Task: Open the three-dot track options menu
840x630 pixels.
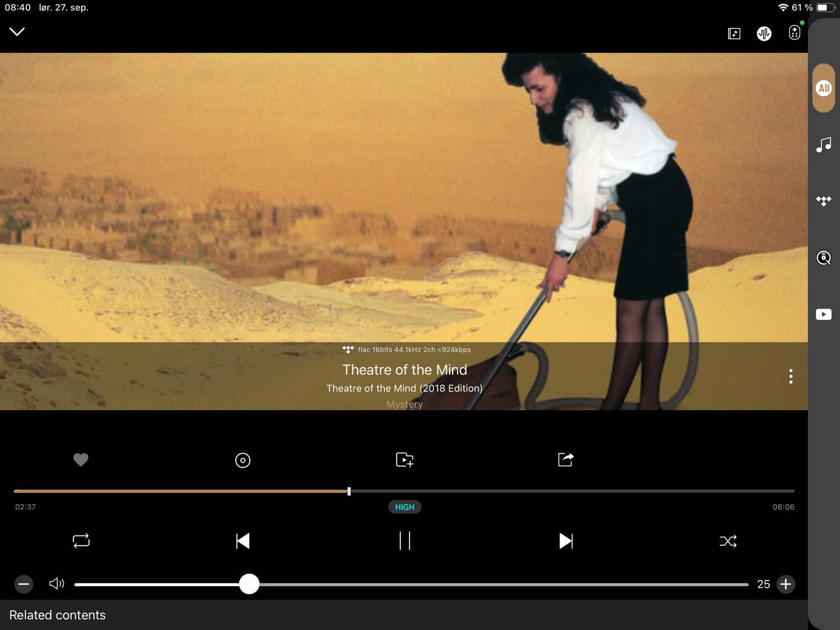Action: [x=791, y=376]
